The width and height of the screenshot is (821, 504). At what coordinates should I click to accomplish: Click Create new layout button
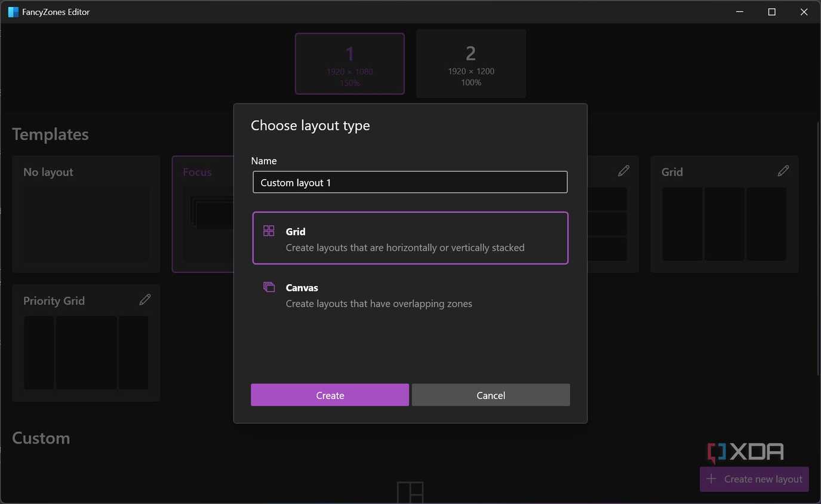click(754, 479)
